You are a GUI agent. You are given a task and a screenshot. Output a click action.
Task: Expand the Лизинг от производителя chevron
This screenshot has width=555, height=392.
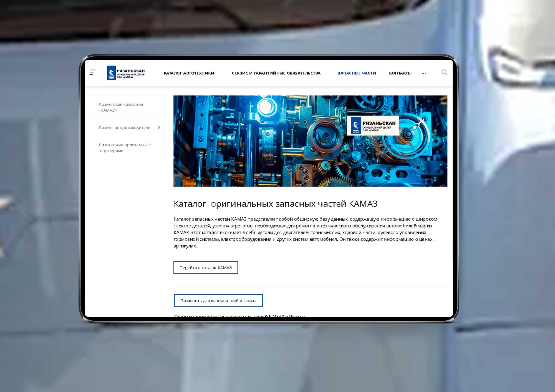coord(159,128)
